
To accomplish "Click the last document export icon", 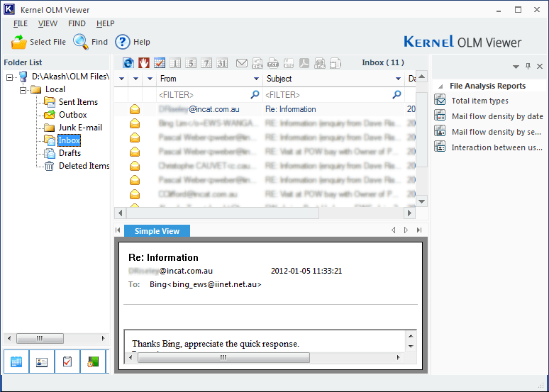I will pos(335,63).
